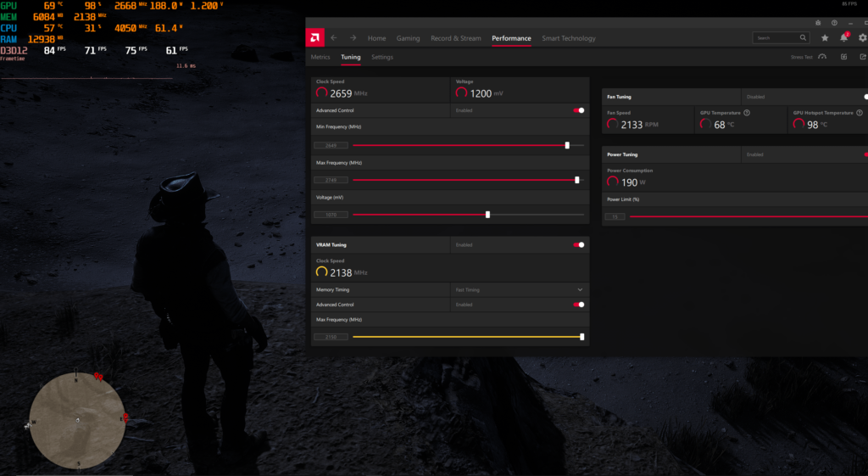Open the bug report tool icon
This screenshot has height=476, width=868.
coord(818,23)
